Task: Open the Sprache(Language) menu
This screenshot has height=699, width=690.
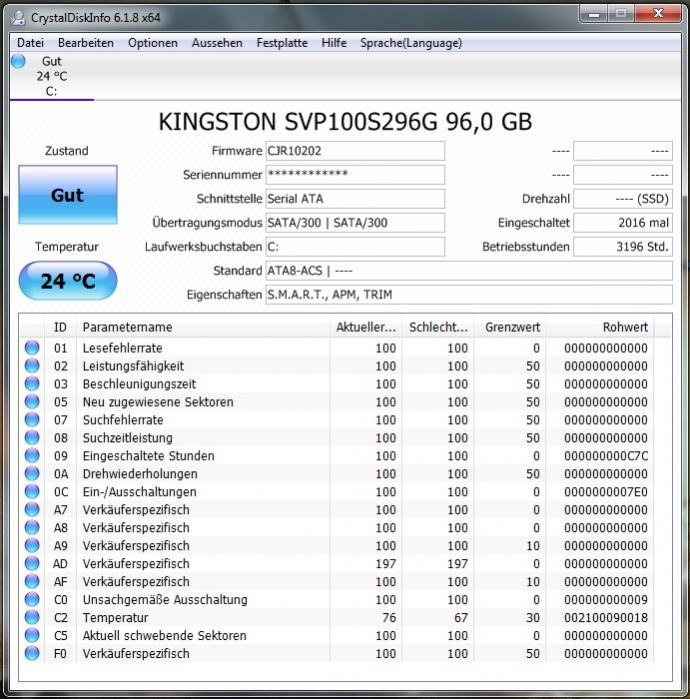Action: tap(411, 43)
